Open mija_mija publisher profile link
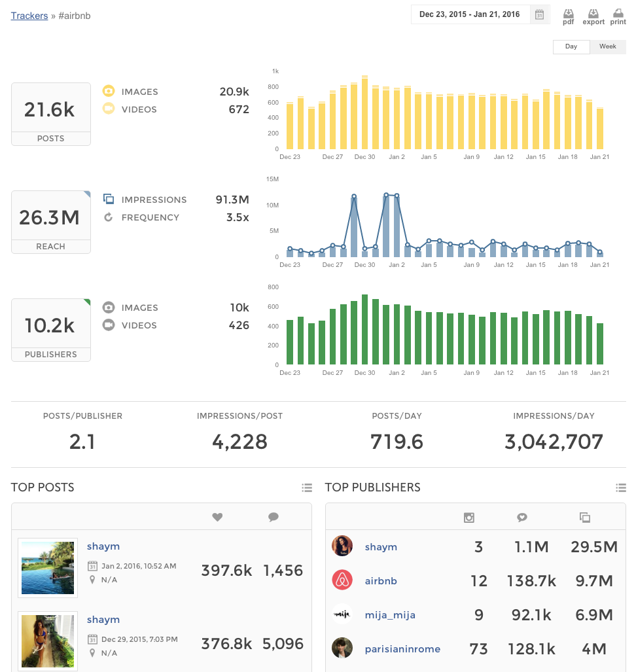This screenshot has height=672, width=636. tap(390, 615)
